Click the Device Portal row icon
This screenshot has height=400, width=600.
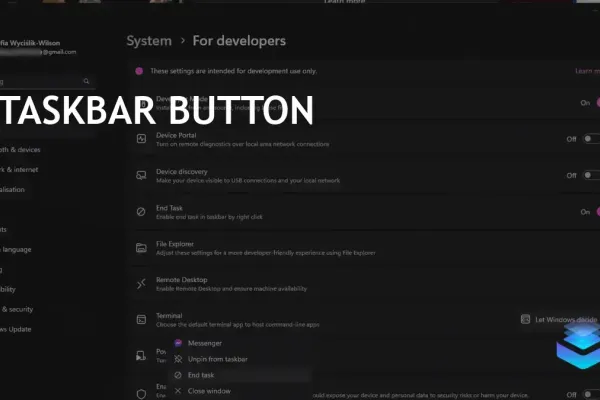(141, 139)
